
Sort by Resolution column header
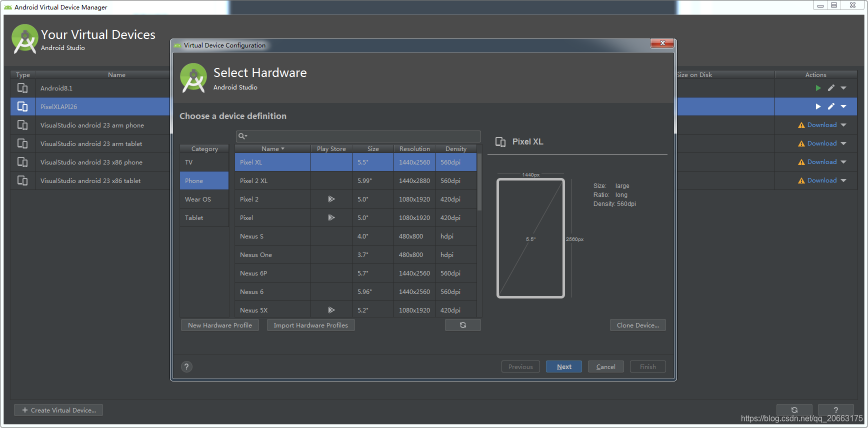click(x=414, y=148)
